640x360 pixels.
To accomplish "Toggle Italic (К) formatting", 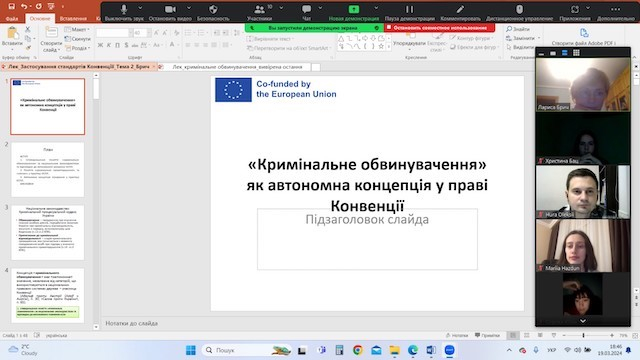I will point(109,45).
